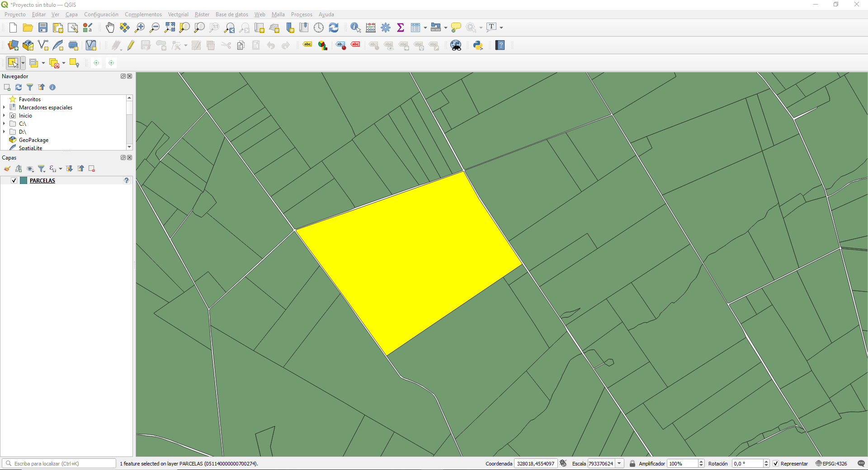The image size is (868, 470).
Task: Open the Escala dropdown
Action: point(620,464)
